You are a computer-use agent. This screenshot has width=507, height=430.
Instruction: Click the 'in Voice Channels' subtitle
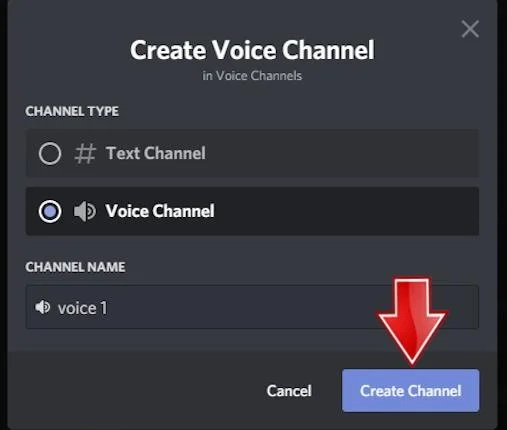click(252, 76)
